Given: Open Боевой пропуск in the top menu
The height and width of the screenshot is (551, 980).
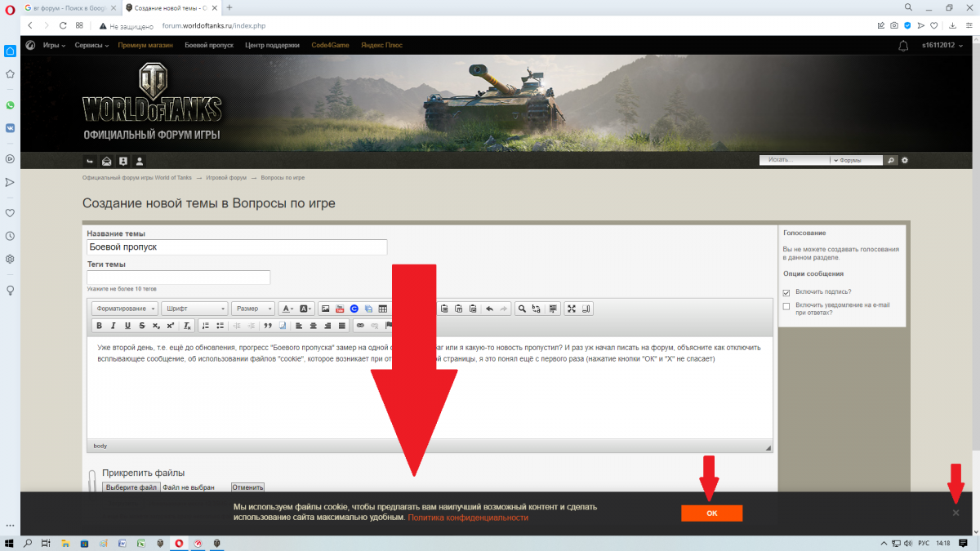Looking at the screenshot, I should coord(209,46).
